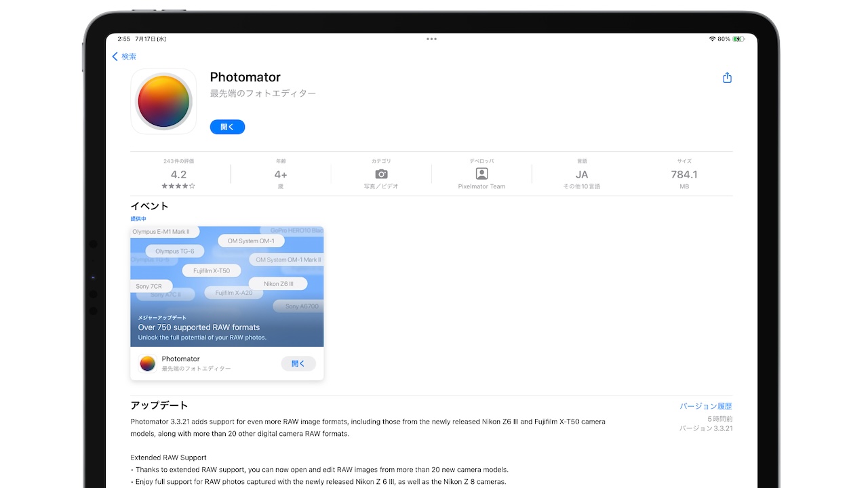Tap the 4.2 rating value
Screen dimensions: 868x488
tap(178, 174)
